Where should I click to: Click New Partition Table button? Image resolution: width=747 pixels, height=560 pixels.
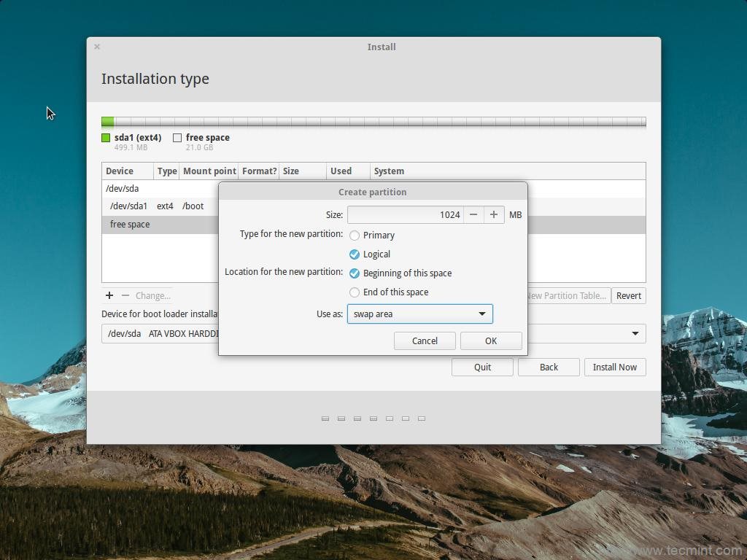[x=568, y=296]
